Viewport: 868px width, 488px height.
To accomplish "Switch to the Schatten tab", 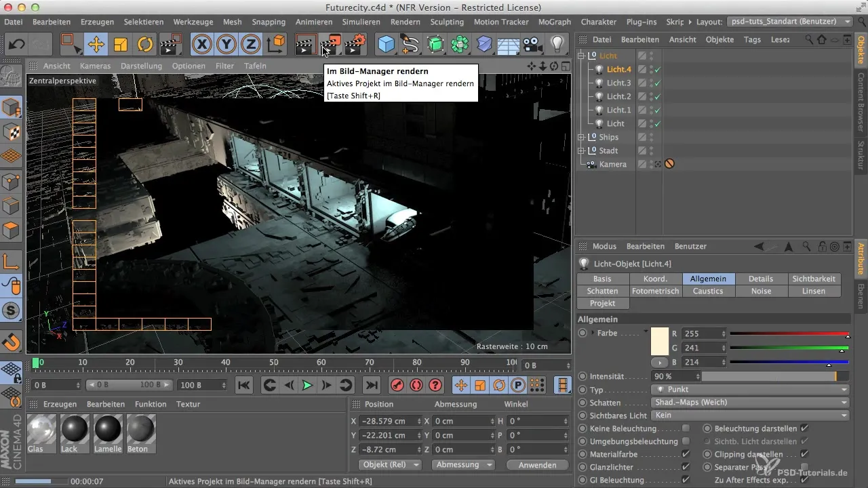I will tap(602, 291).
